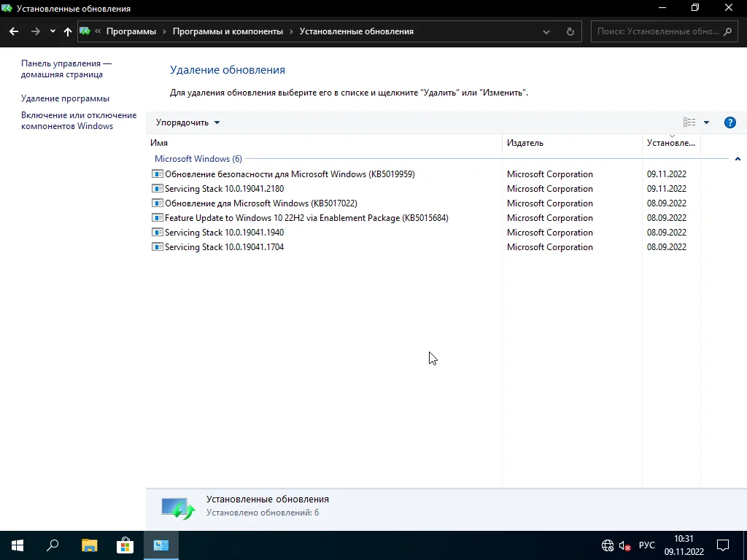
Task: Open Microsoft Store from the taskbar
Action: click(125, 545)
